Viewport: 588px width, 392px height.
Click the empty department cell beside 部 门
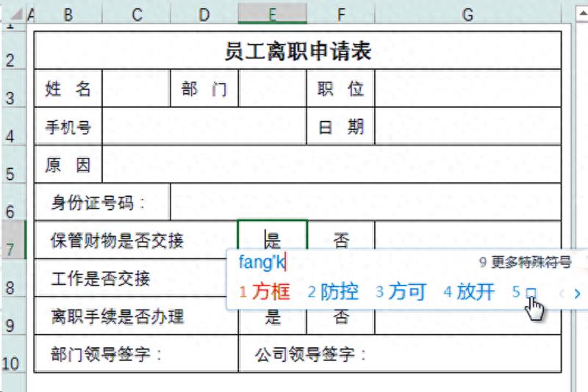(272, 89)
